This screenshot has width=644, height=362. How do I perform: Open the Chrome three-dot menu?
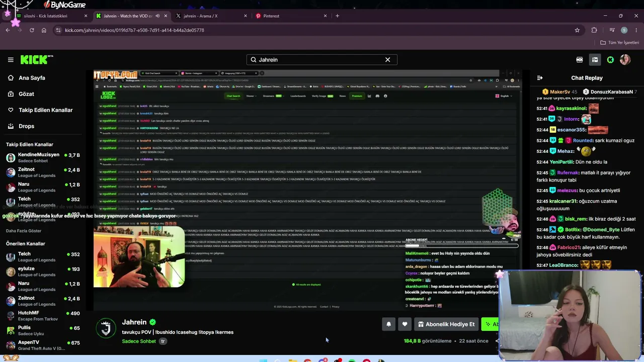(636, 30)
